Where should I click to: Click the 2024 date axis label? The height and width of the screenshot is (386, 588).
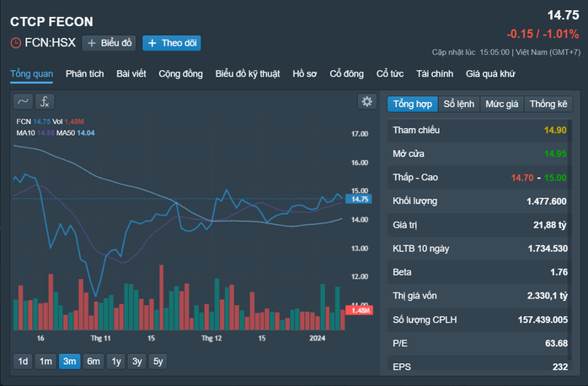318,338
